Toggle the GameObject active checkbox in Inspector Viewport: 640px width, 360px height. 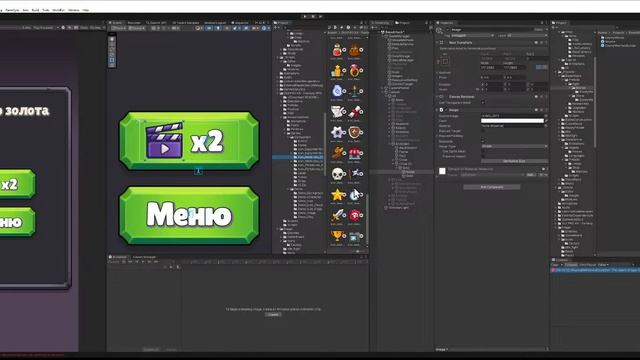(447, 30)
